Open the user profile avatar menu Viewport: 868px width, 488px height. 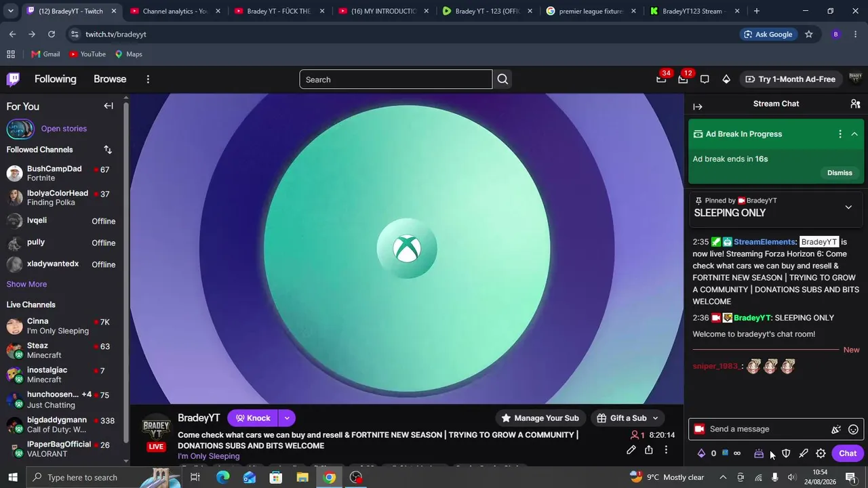click(855, 79)
